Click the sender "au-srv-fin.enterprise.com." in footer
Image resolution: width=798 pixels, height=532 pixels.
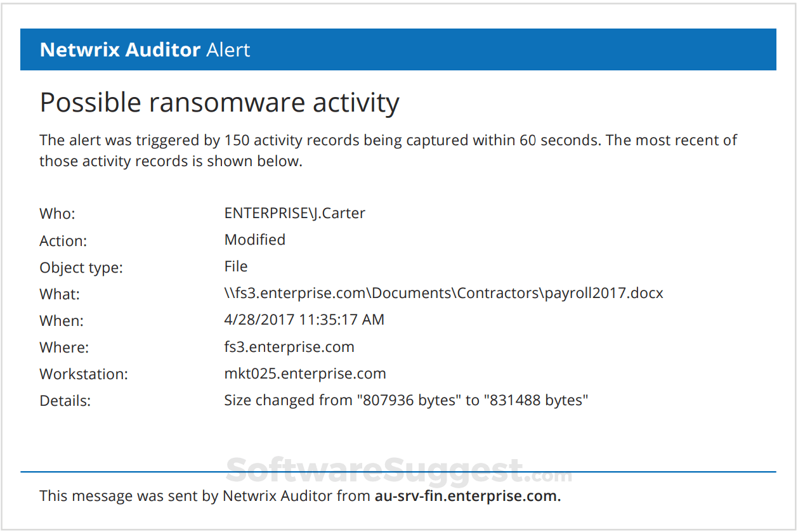pos(468,496)
